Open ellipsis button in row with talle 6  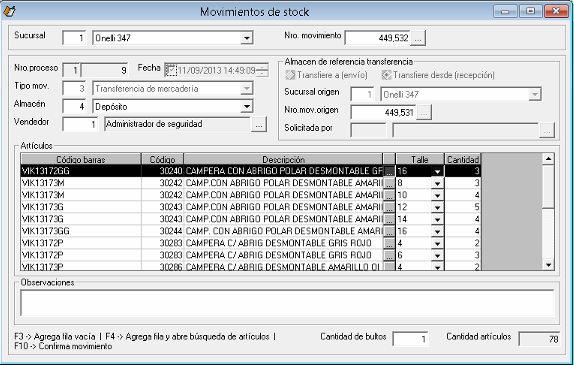[x=389, y=255]
